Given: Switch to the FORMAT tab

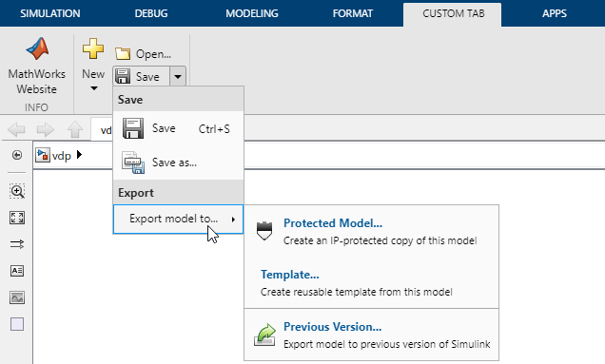Looking at the screenshot, I should click(353, 13).
